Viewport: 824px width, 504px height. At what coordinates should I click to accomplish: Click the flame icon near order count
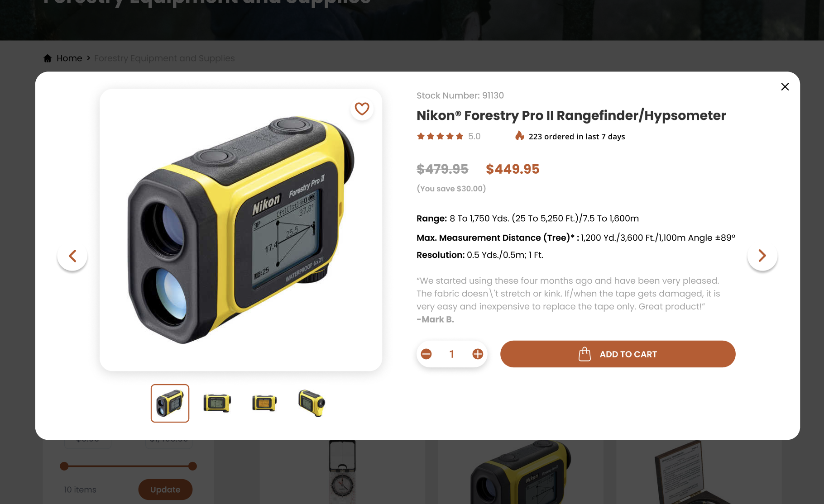pos(520,136)
